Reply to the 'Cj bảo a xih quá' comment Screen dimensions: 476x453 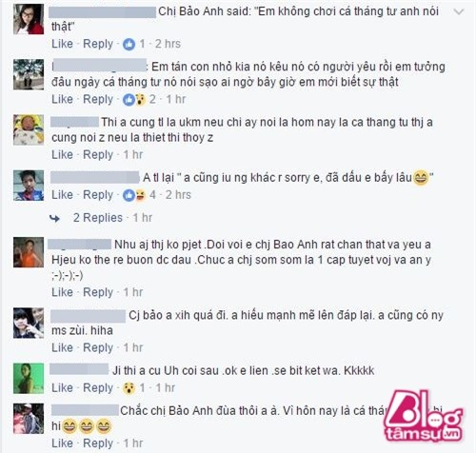click(98, 347)
